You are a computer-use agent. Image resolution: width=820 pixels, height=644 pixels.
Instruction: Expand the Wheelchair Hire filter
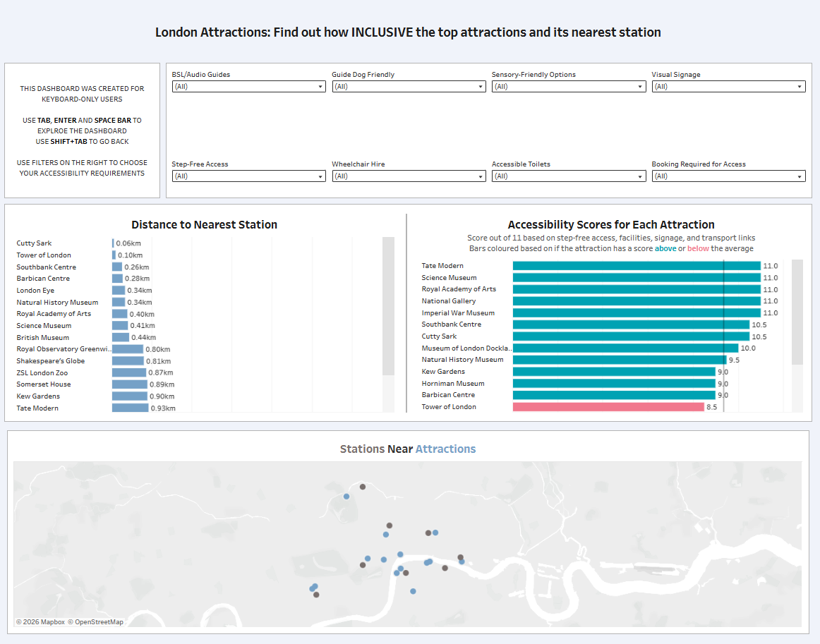coord(409,176)
